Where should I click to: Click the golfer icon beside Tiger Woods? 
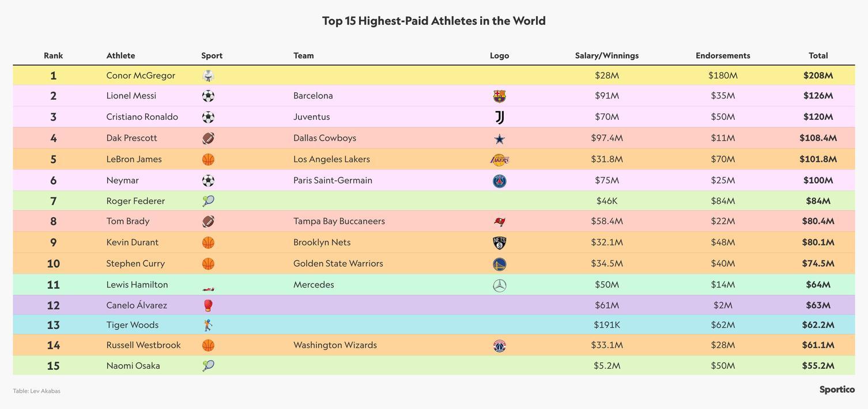[x=208, y=325]
